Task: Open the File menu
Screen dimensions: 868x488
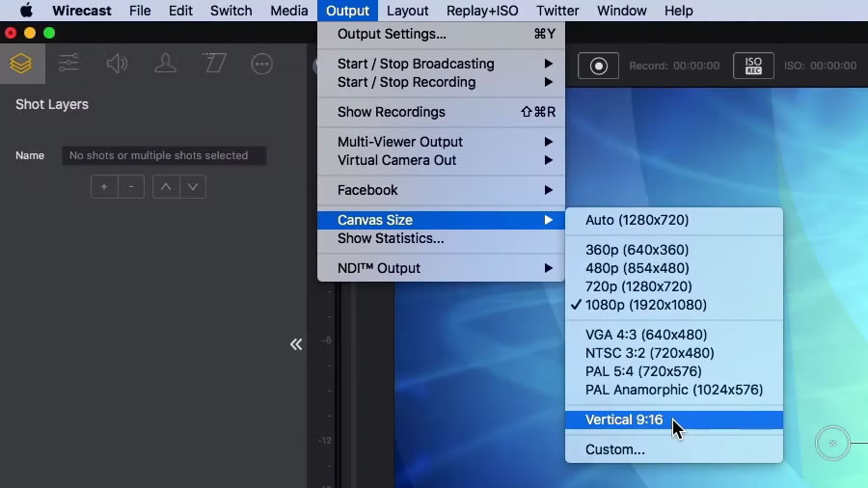Action: pyautogui.click(x=140, y=11)
